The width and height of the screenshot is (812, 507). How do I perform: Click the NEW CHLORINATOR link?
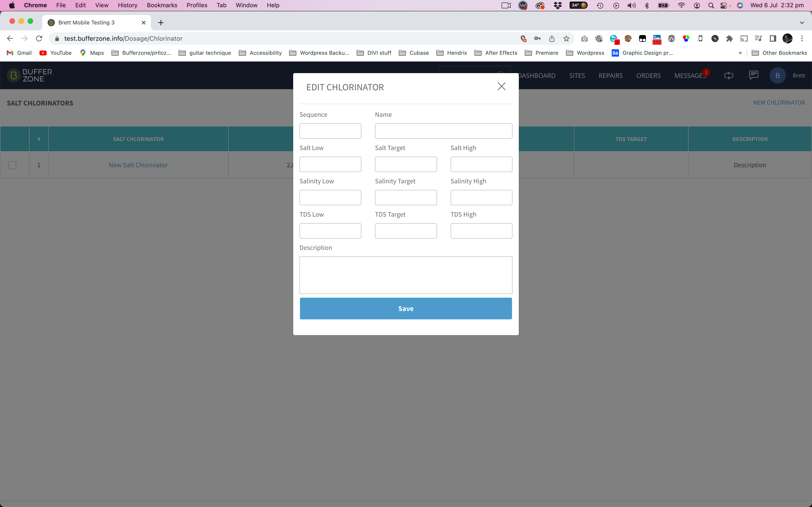tap(779, 103)
